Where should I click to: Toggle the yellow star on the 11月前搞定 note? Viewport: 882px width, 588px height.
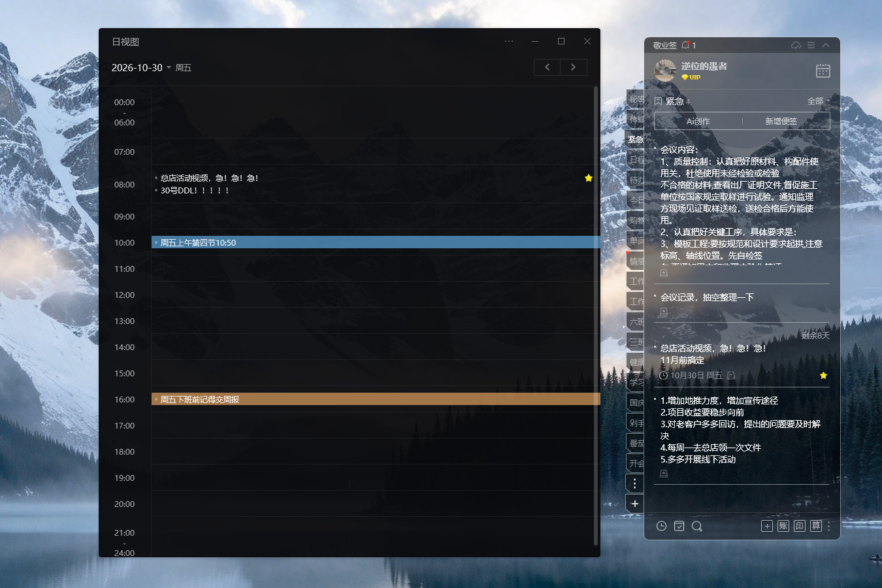pyautogui.click(x=823, y=376)
